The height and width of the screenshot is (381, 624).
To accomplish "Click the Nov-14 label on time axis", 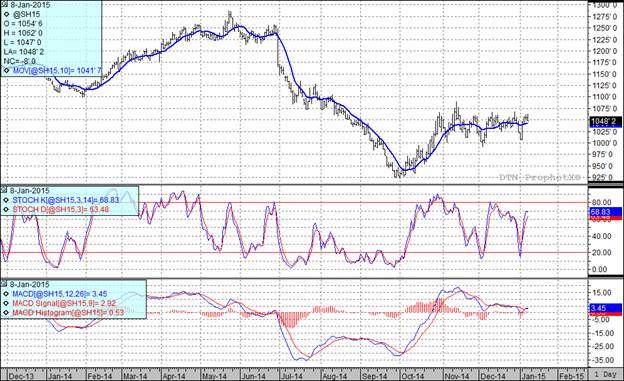I will coord(457,376).
